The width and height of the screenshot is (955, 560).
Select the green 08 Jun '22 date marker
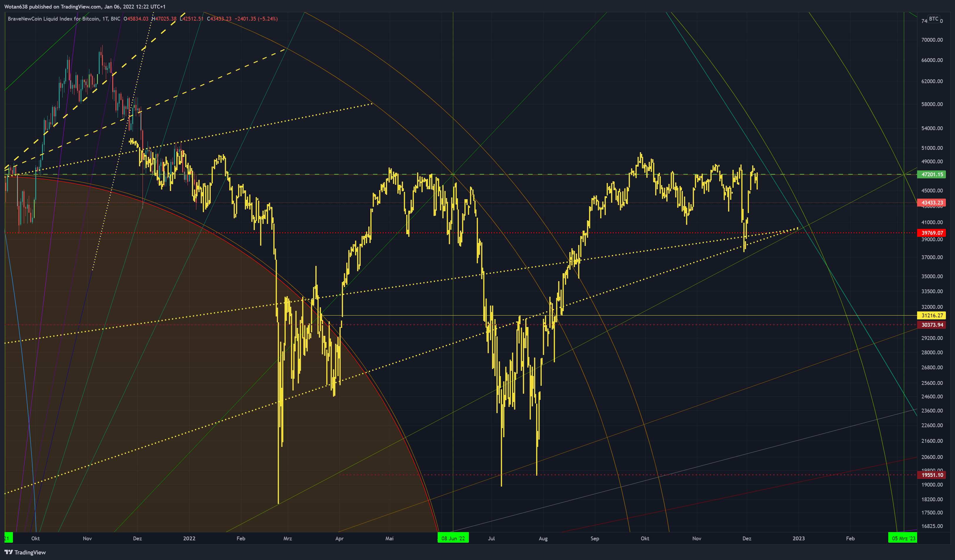(453, 538)
